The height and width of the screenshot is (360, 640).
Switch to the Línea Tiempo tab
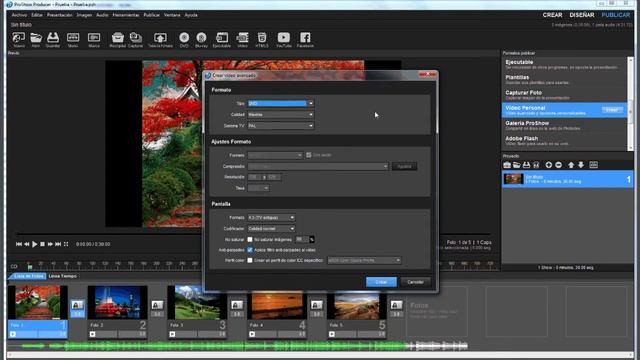coord(62,276)
